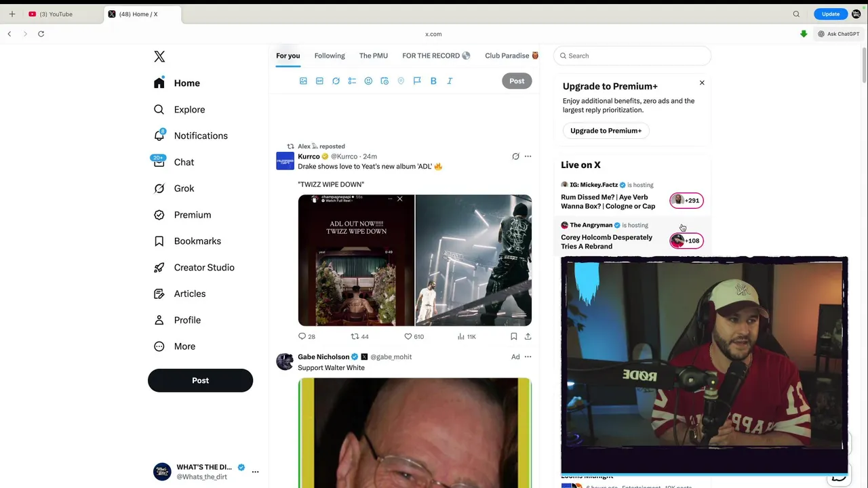Click the Grok enhance icon in composer
The width and height of the screenshot is (868, 488).
(336, 81)
